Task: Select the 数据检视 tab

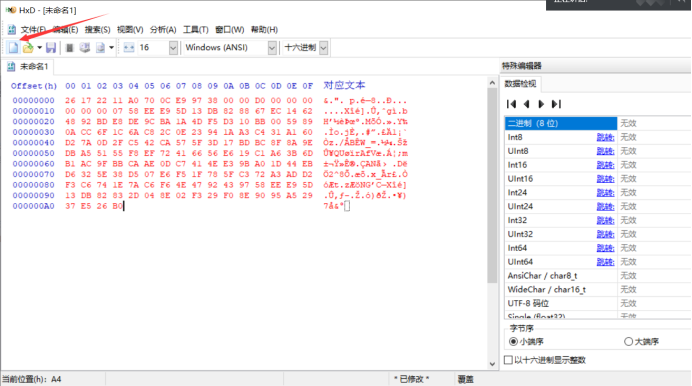Action: (x=520, y=84)
